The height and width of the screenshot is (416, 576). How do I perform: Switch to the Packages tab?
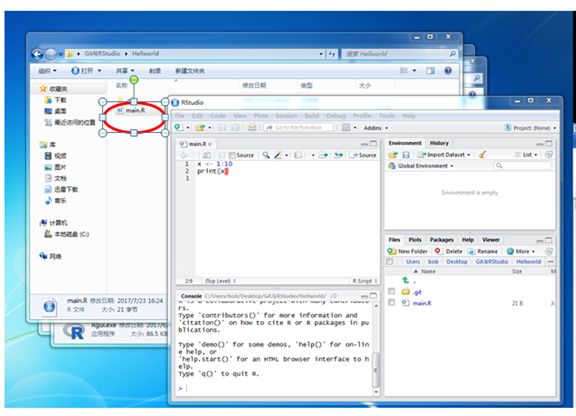pos(442,240)
